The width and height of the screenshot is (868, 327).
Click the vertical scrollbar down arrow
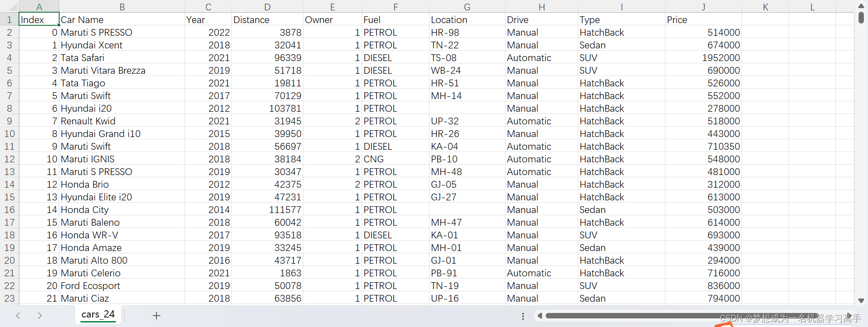861,301
